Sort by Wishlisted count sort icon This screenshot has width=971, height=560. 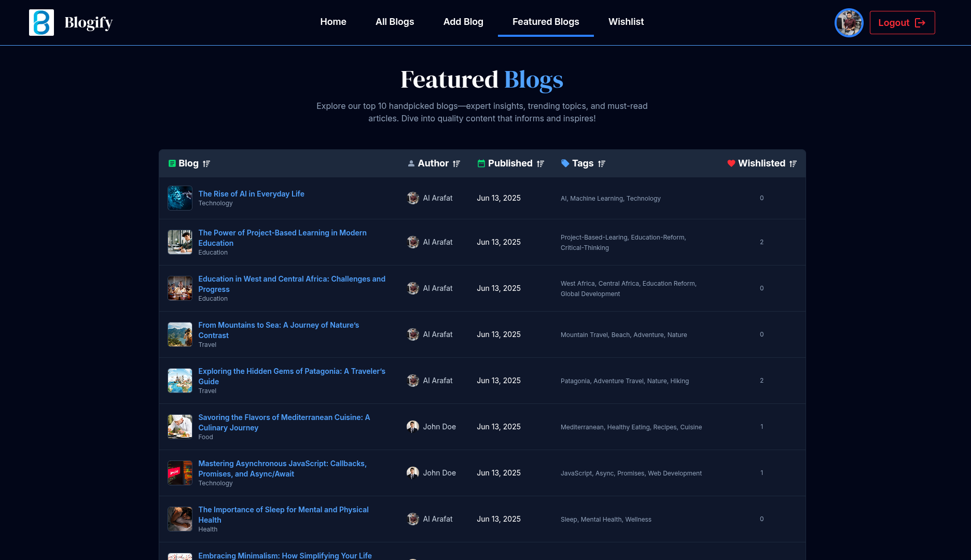(793, 164)
